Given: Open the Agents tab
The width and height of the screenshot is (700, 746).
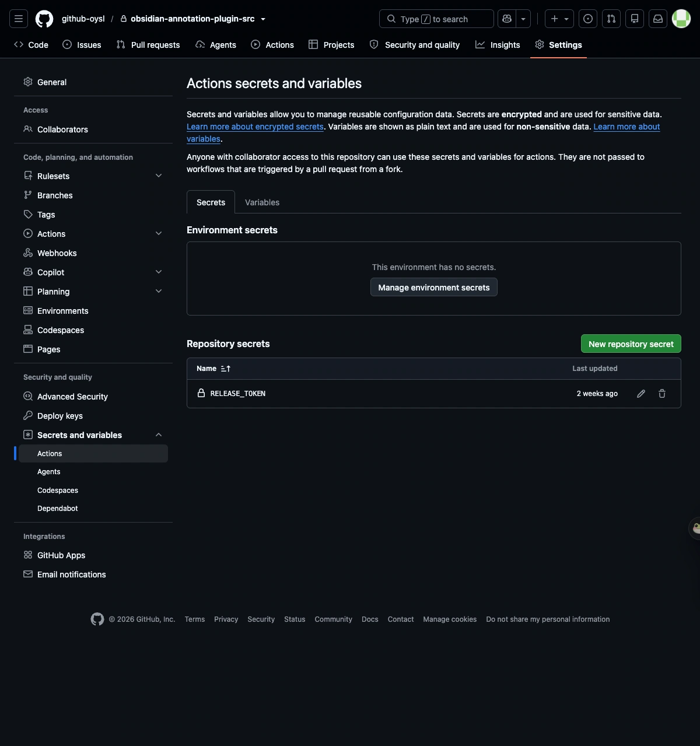Looking at the screenshot, I should pos(216,45).
